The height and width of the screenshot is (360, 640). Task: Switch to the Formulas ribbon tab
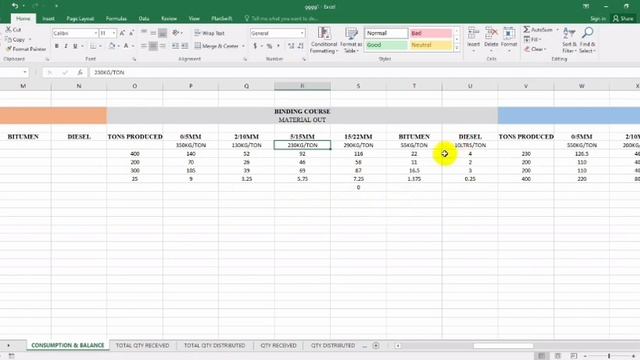(x=116, y=19)
